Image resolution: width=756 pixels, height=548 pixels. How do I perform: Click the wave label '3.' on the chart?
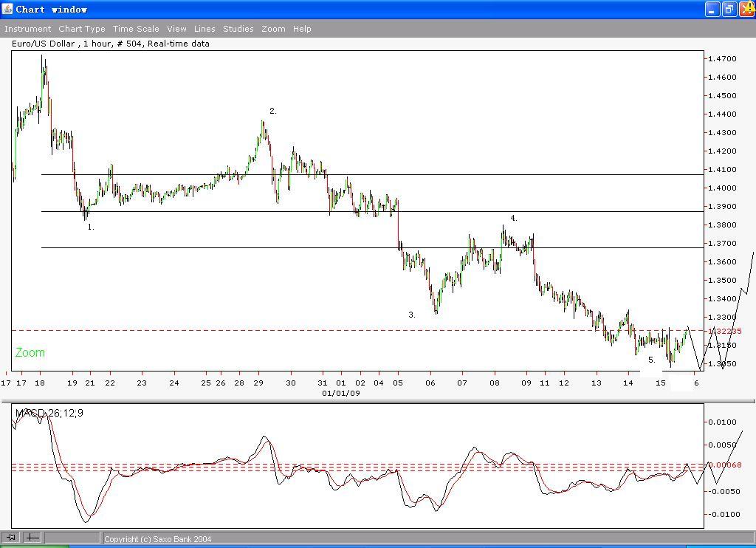[x=412, y=315]
